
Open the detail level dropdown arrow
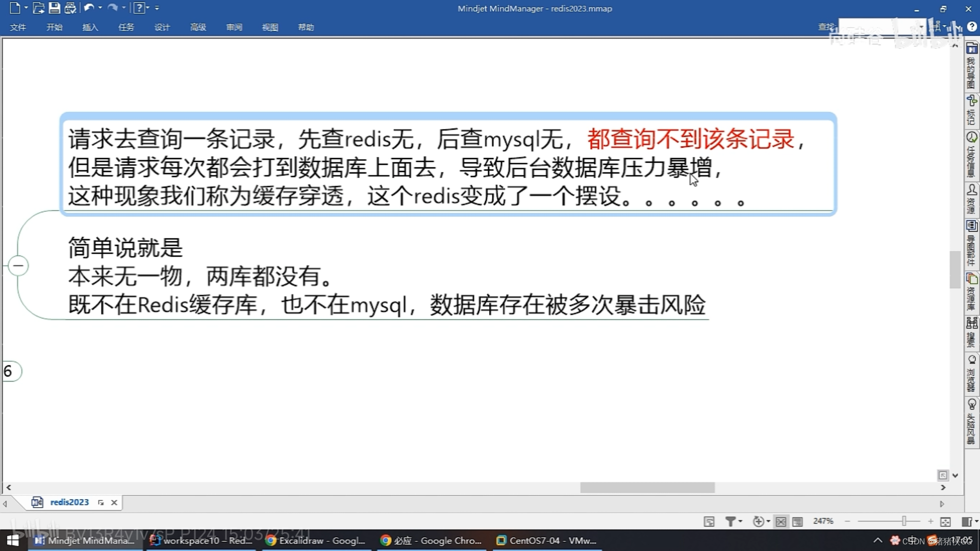point(768,521)
